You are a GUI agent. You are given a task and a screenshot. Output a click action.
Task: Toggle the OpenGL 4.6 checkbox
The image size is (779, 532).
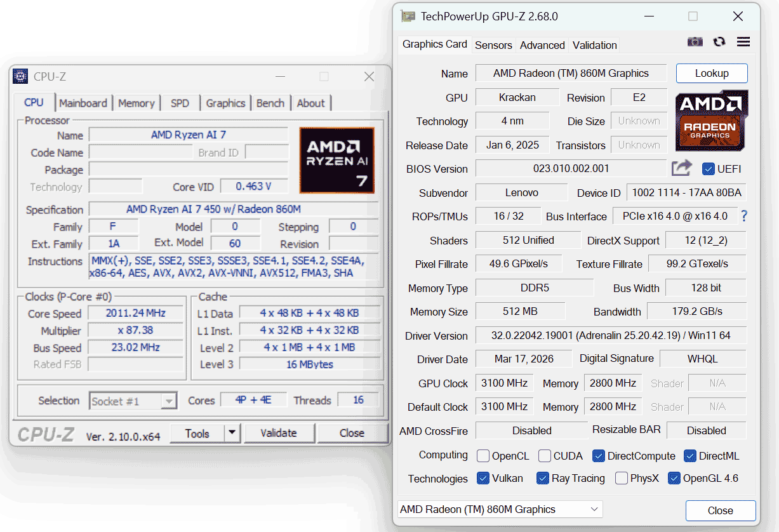674,478
